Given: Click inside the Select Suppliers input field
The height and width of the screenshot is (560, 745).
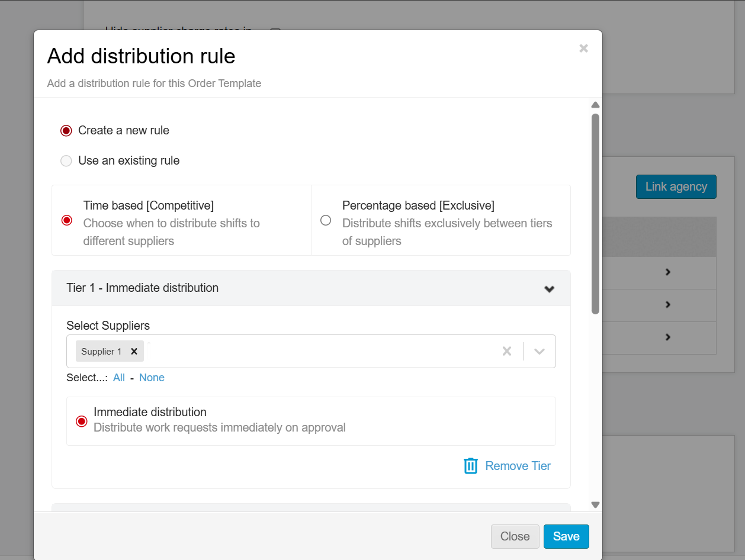Looking at the screenshot, I should point(320,351).
